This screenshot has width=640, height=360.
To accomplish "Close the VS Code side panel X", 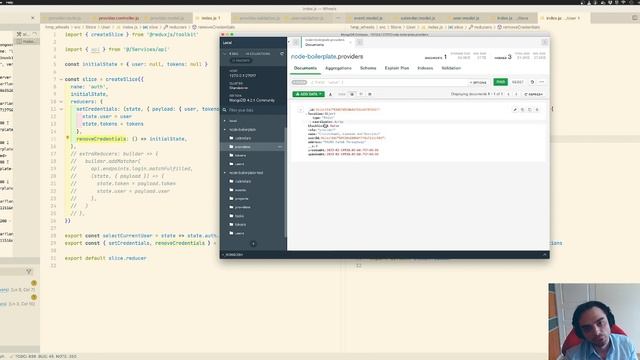I will click(33, 18).
